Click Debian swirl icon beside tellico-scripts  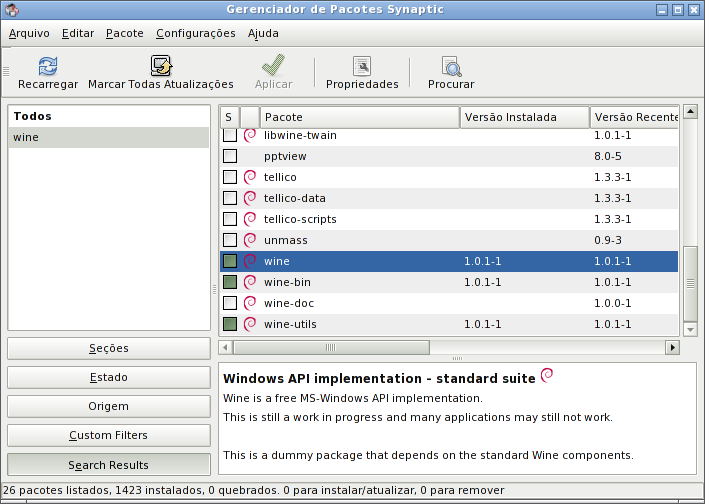pyautogui.click(x=250, y=219)
